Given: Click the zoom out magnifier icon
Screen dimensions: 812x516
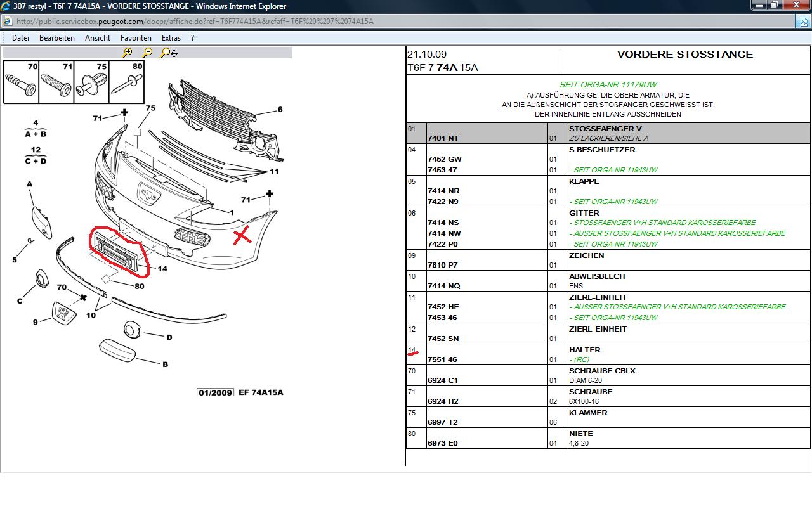Looking at the screenshot, I should point(147,53).
